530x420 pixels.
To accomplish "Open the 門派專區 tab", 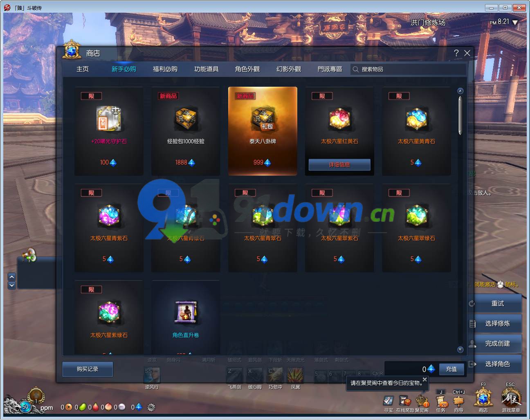I will pyautogui.click(x=330, y=69).
